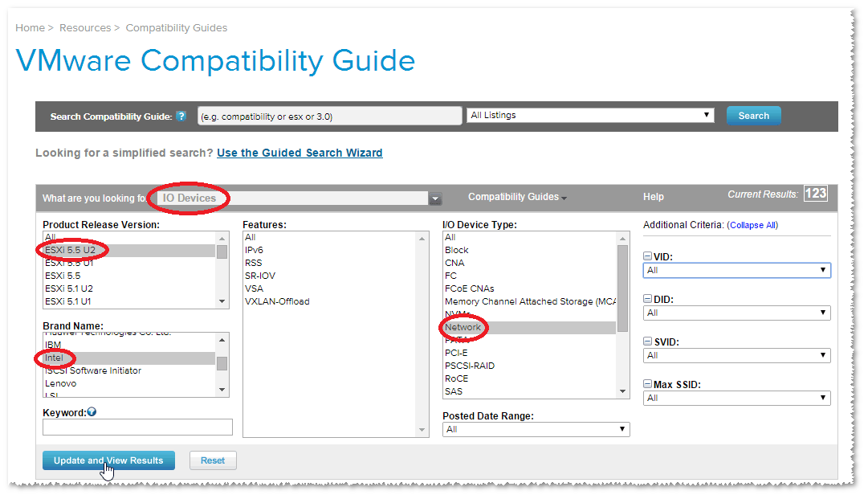
Task: Click Update and View Results button
Action: (x=108, y=460)
